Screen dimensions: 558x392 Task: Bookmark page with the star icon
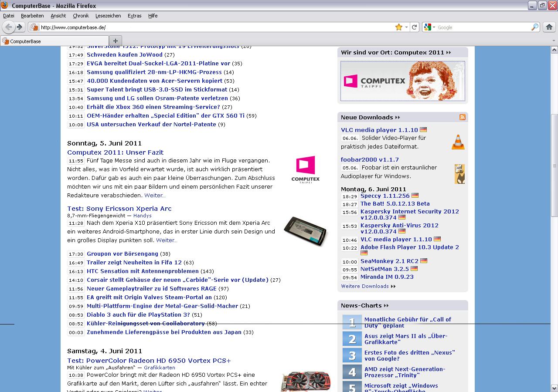(398, 27)
